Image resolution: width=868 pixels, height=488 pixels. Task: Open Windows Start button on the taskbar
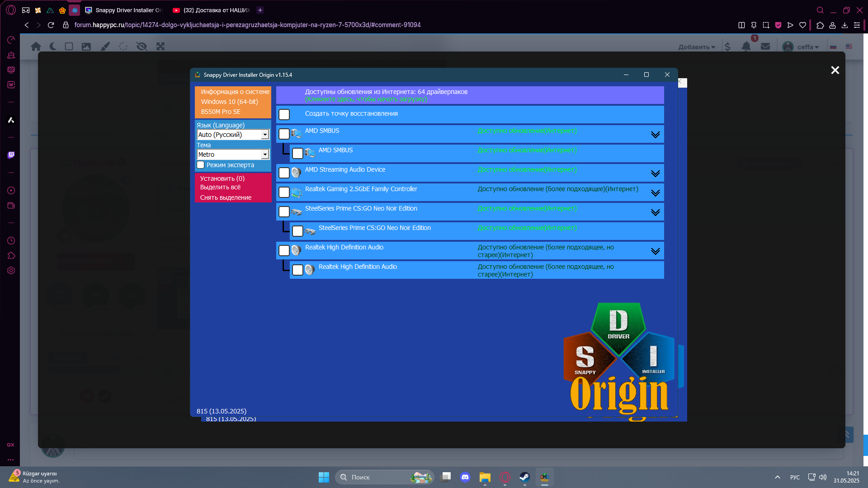[x=324, y=477]
